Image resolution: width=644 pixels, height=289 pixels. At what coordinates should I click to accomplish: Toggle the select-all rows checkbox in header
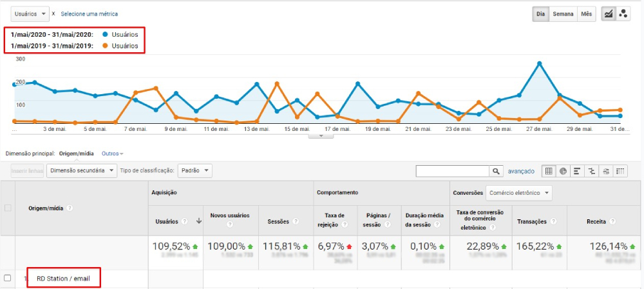coord(8,208)
